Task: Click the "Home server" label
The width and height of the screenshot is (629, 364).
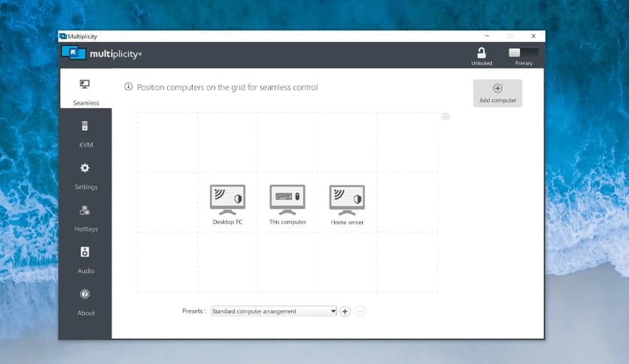Action: (x=347, y=222)
